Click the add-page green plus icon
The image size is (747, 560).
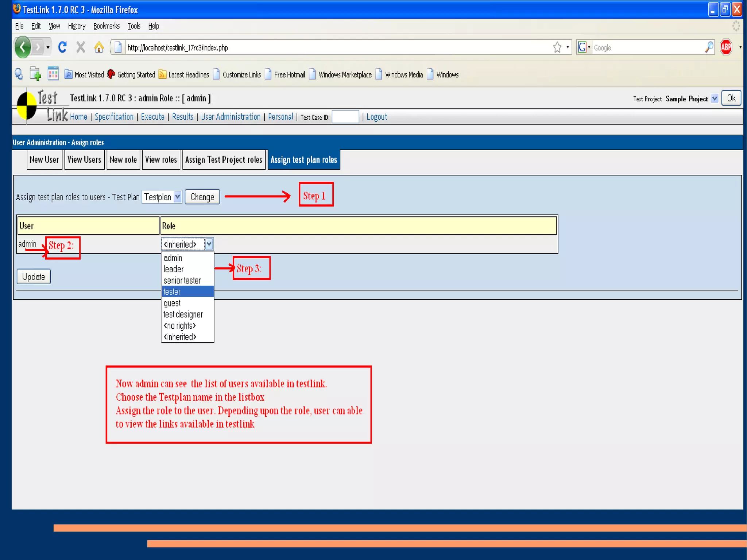pos(35,74)
